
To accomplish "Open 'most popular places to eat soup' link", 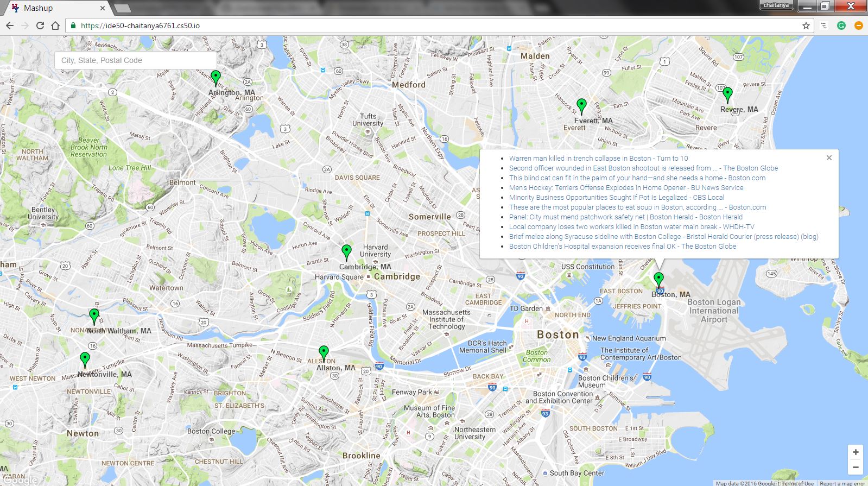I will [637, 207].
